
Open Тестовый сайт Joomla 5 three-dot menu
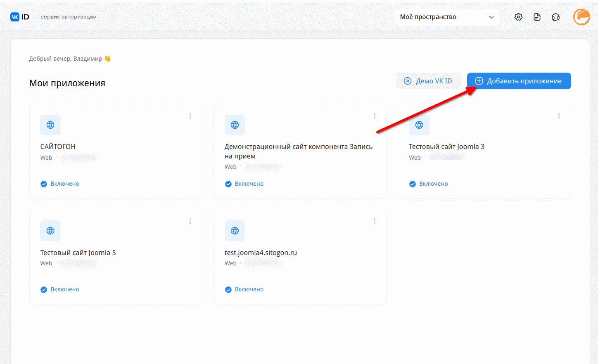point(190,222)
